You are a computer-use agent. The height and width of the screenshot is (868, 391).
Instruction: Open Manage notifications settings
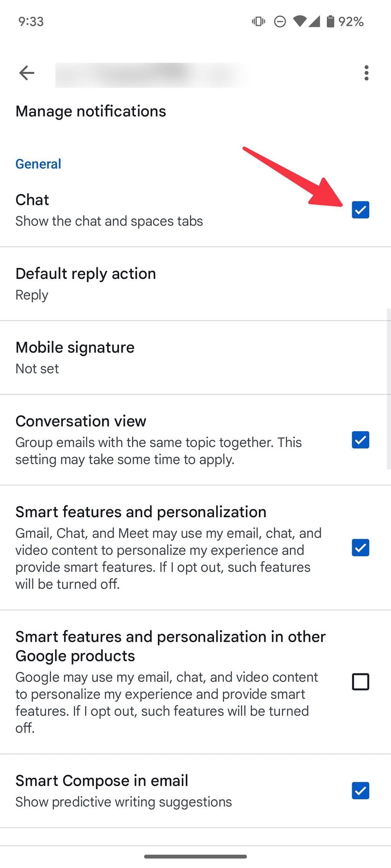[91, 111]
